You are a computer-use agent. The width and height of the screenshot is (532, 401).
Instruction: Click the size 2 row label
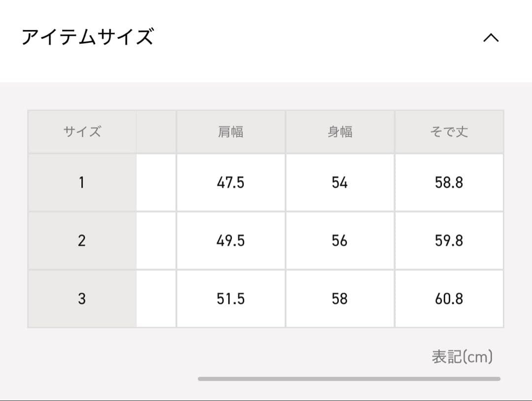pos(82,241)
